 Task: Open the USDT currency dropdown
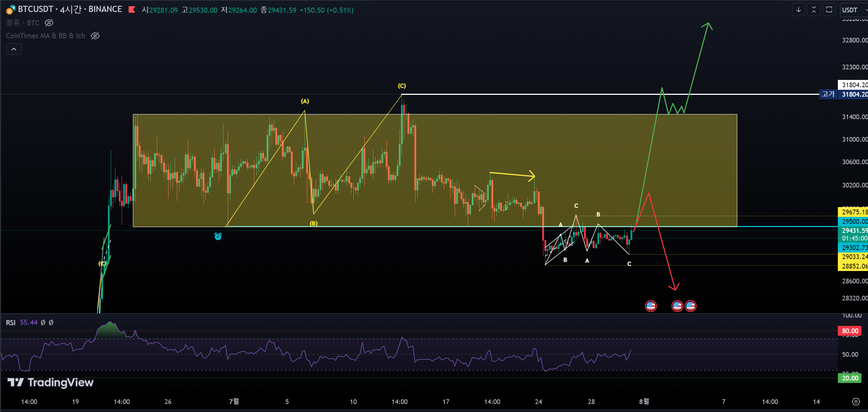coord(853,10)
